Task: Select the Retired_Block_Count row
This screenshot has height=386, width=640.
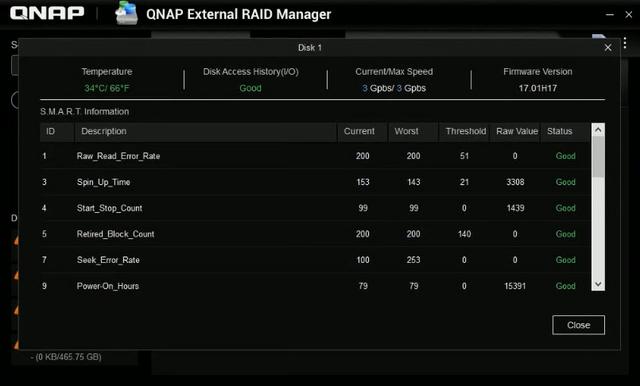Action: (x=315, y=234)
